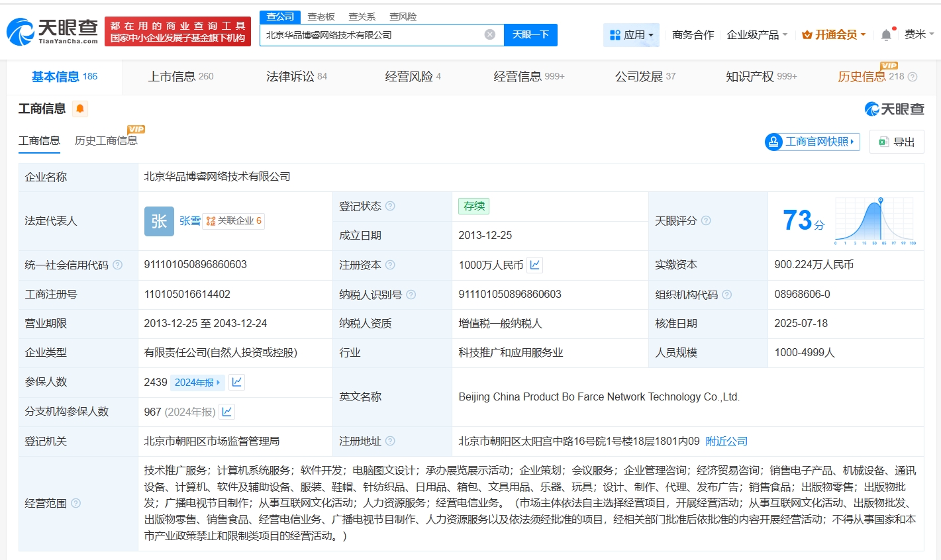
Task: Click help icon next to 经营范围
Action: [75, 503]
